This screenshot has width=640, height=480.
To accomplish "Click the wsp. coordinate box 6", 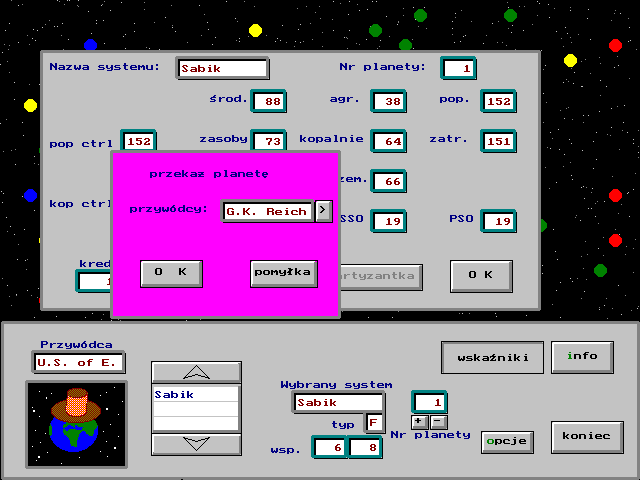I will click(329, 447).
